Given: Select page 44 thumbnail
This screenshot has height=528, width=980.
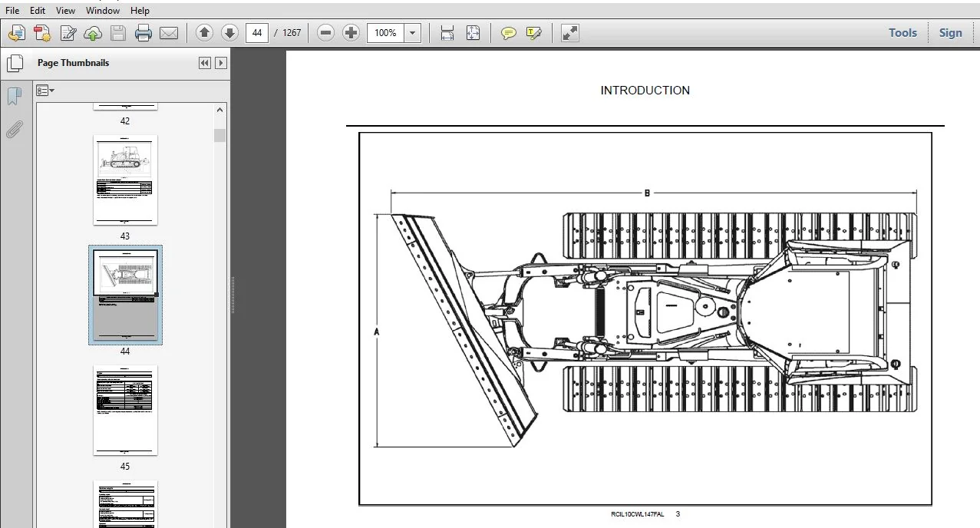Looking at the screenshot, I should [x=125, y=295].
